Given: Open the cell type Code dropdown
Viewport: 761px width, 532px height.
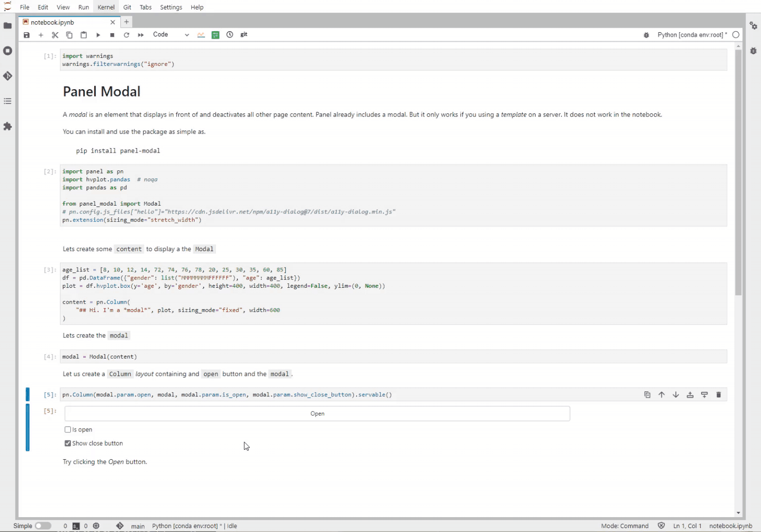Looking at the screenshot, I should coord(170,35).
